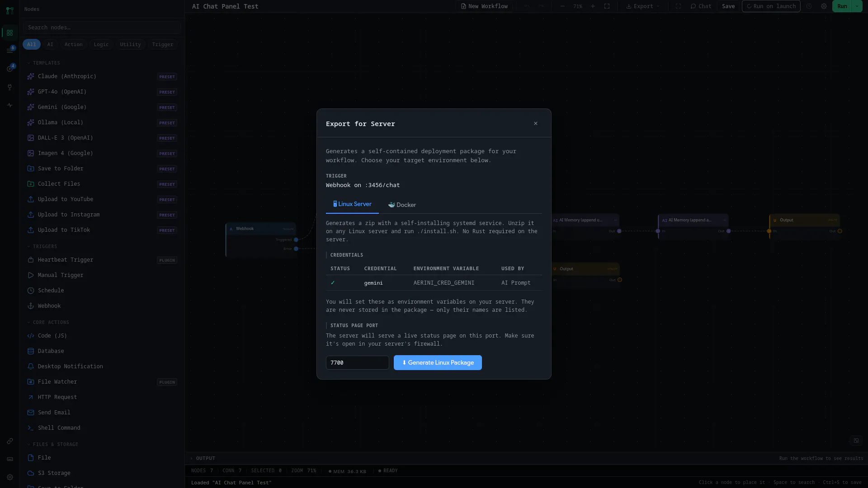868x488 pixels.
Task: Open the runs panel with badge 4
Action: [9, 68]
